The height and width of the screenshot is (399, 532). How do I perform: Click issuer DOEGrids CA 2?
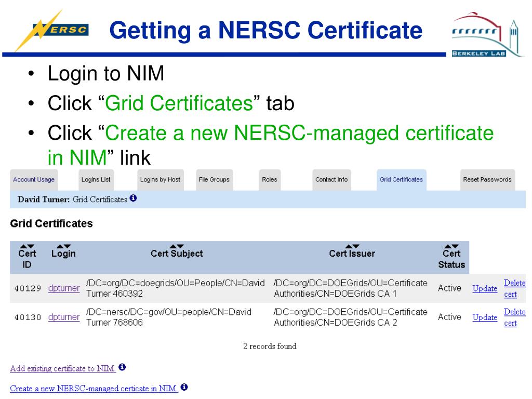click(x=351, y=317)
